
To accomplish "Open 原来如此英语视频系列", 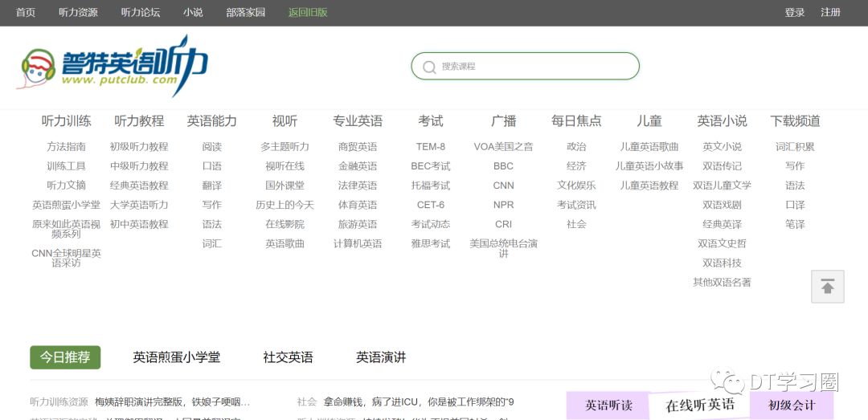I will tap(67, 229).
